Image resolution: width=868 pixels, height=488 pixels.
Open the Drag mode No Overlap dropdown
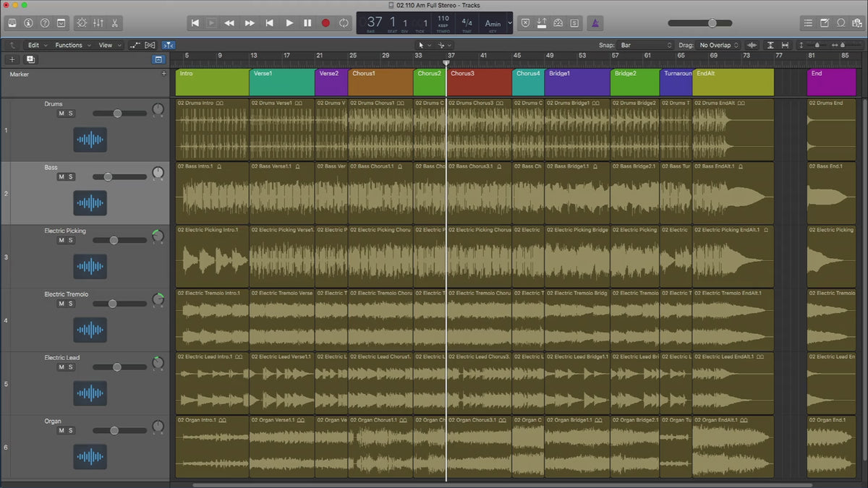719,45
